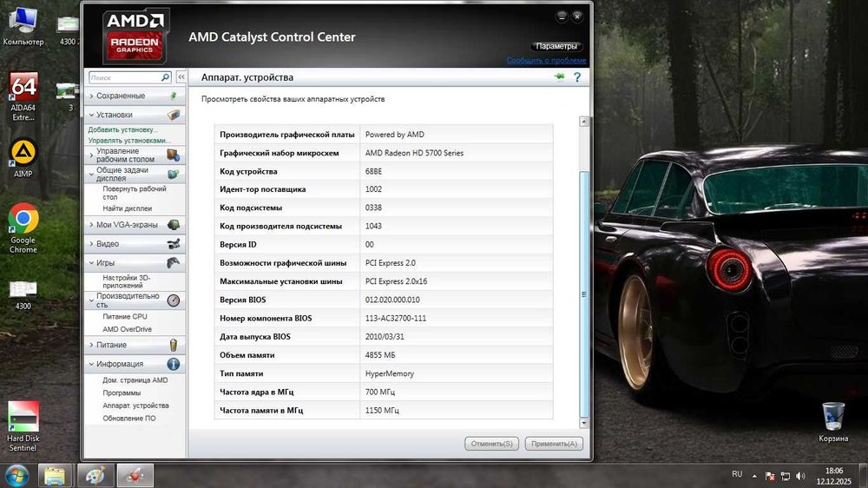The width and height of the screenshot is (868, 488).
Task: Click the Питание battery icon
Action: pyautogui.click(x=174, y=345)
